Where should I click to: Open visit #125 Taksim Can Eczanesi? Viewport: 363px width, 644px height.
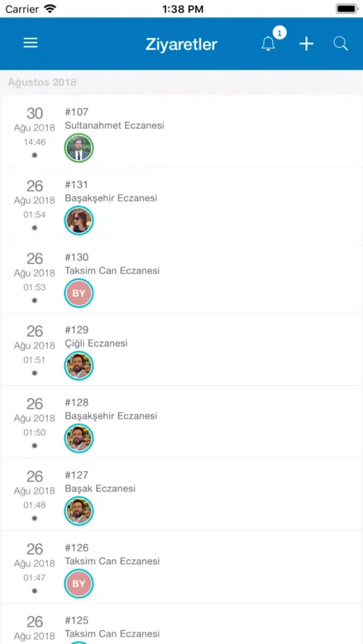pos(181,624)
